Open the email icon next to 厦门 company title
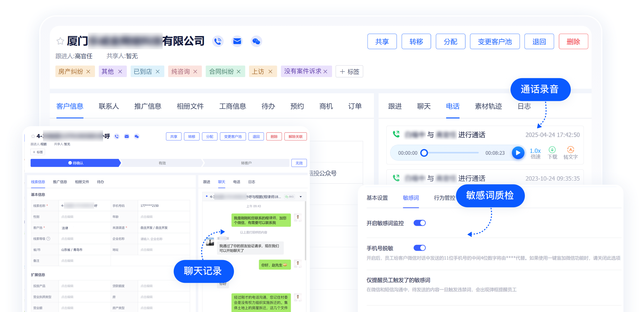Image resolution: width=644 pixels, height=312 pixels. 237,41
